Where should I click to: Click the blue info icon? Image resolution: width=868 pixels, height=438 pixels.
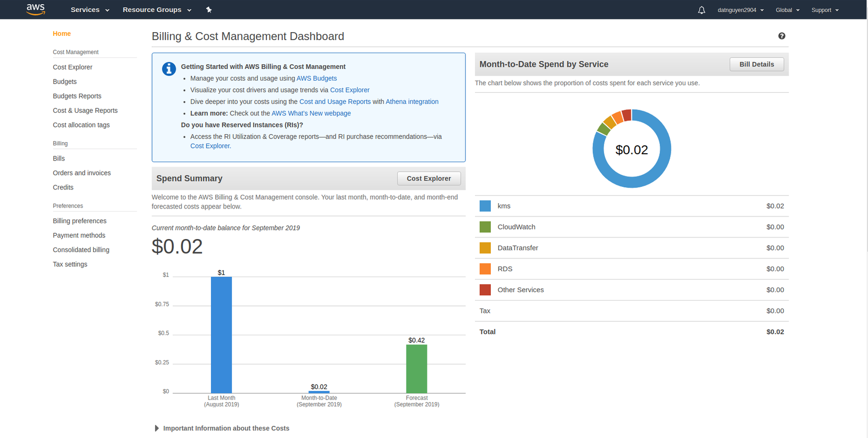(x=169, y=69)
